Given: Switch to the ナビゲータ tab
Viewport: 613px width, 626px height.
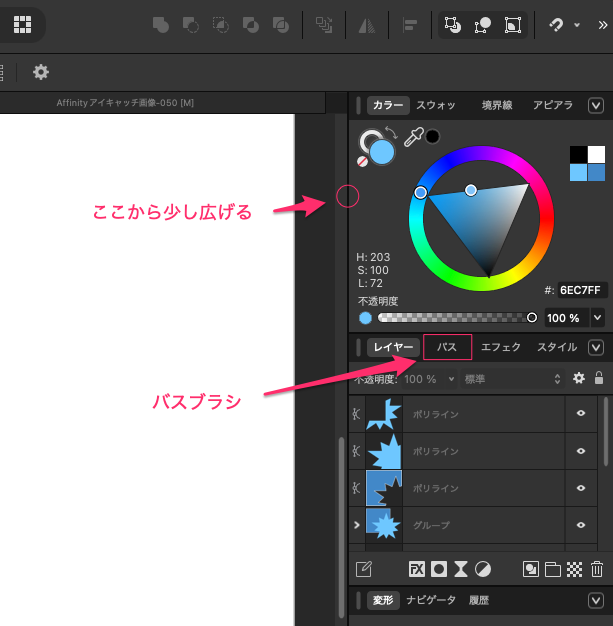Looking at the screenshot, I should pyautogui.click(x=431, y=600).
